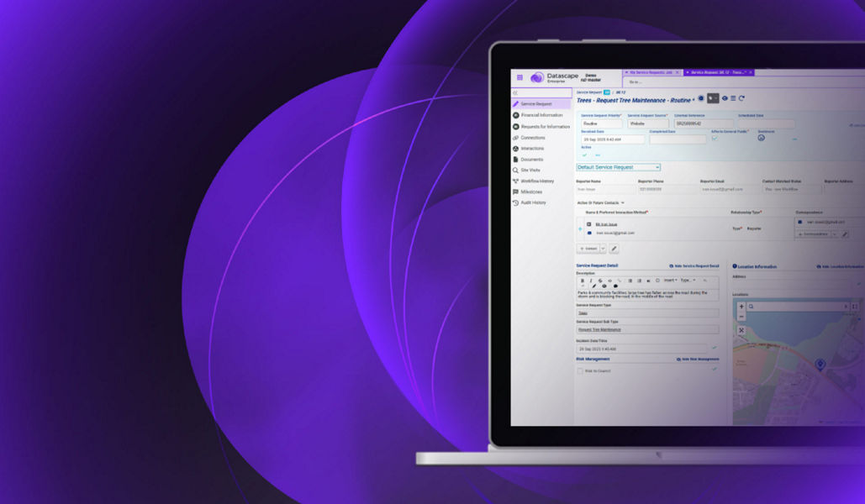865x504 pixels.
Task: Click the Contact add button
Action: click(588, 249)
